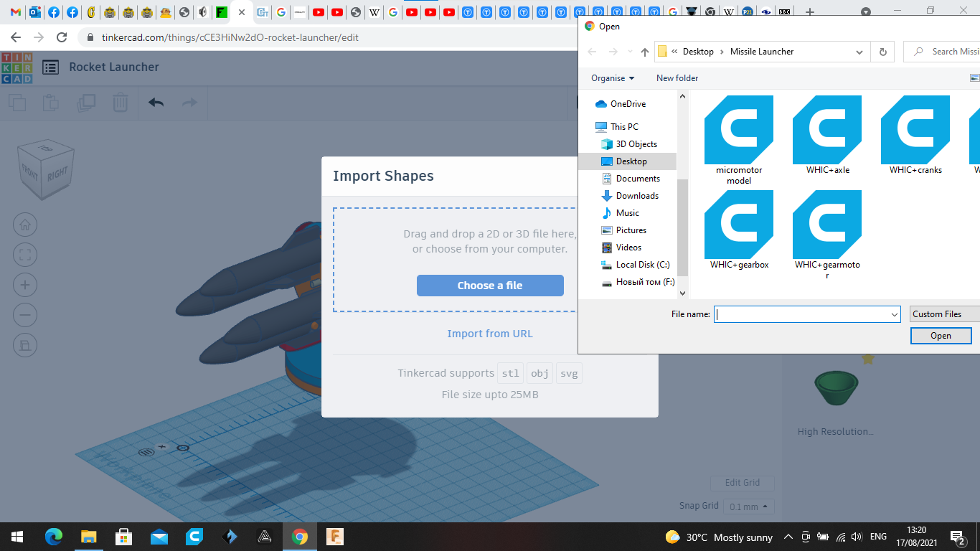Image resolution: width=980 pixels, height=551 pixels.
Task: Click the Duplicate icon in Tinkercad toolbar
Action: click(86, 103)
